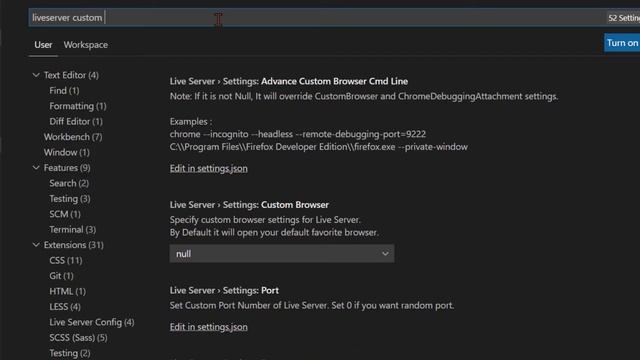Select Git (1) under Extensions

(x=61, y=276)
